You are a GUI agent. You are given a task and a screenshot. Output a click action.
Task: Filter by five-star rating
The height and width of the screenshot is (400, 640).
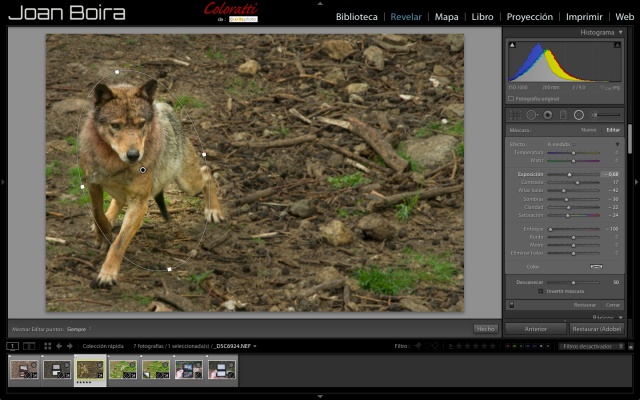pos(493,346)
